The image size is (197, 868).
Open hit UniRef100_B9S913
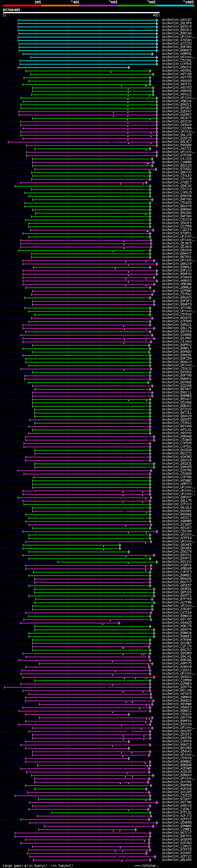point(177,30)
